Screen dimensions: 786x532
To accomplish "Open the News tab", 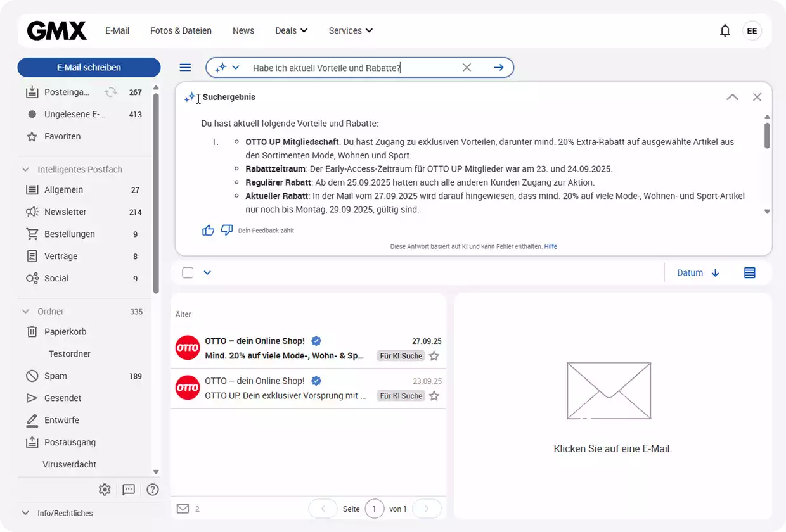I will 243,30.
